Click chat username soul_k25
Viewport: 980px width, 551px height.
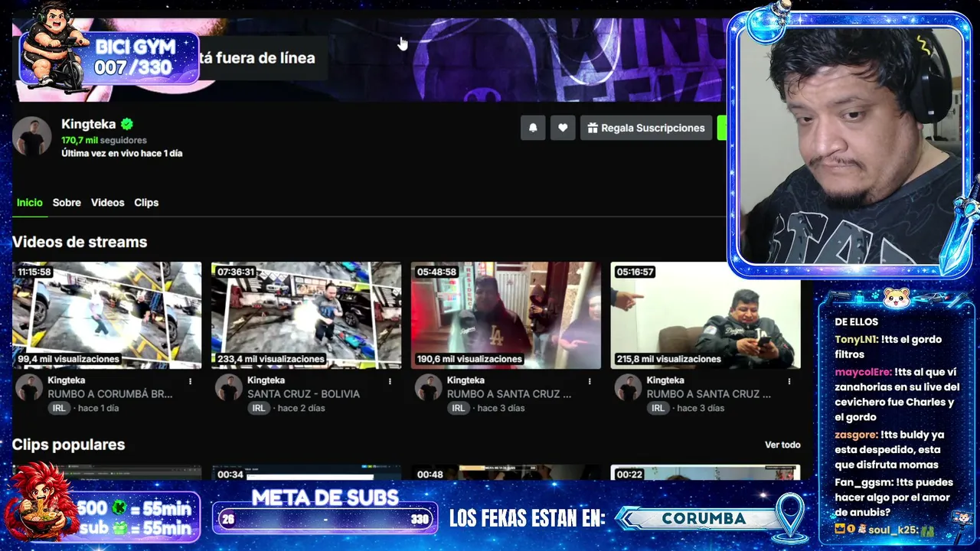(x=892, y=530)
